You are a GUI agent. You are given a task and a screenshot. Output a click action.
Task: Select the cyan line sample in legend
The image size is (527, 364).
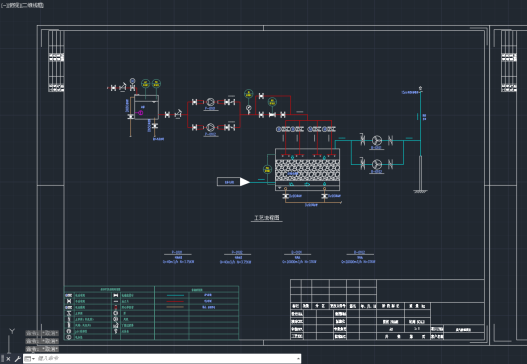175,295
